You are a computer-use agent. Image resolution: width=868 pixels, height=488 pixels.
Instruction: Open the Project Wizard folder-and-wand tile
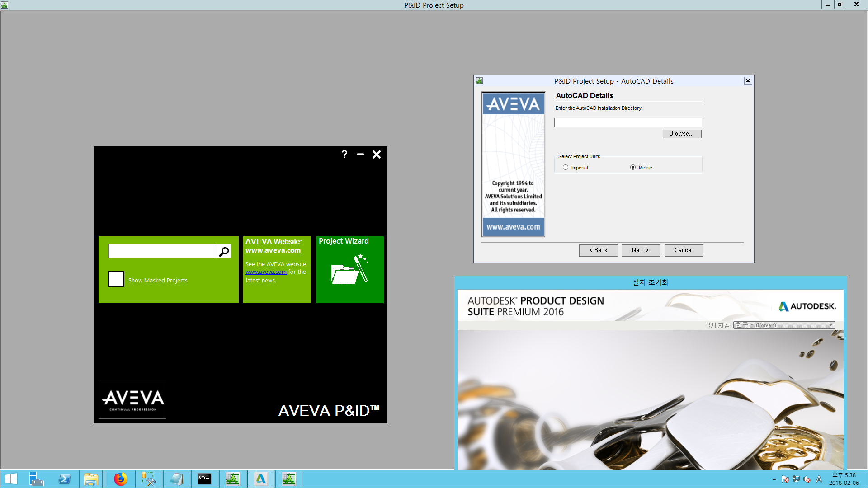click(350, 270)
